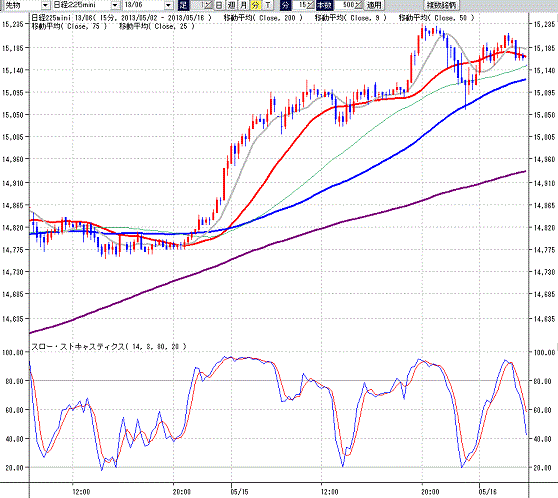Click the 移動平均( Close, 9 ) legend label

(x=351, y=18)
